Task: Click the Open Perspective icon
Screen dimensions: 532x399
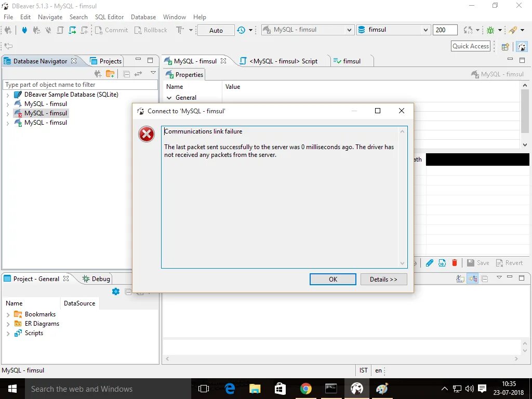Action: [x=505, y=46]
